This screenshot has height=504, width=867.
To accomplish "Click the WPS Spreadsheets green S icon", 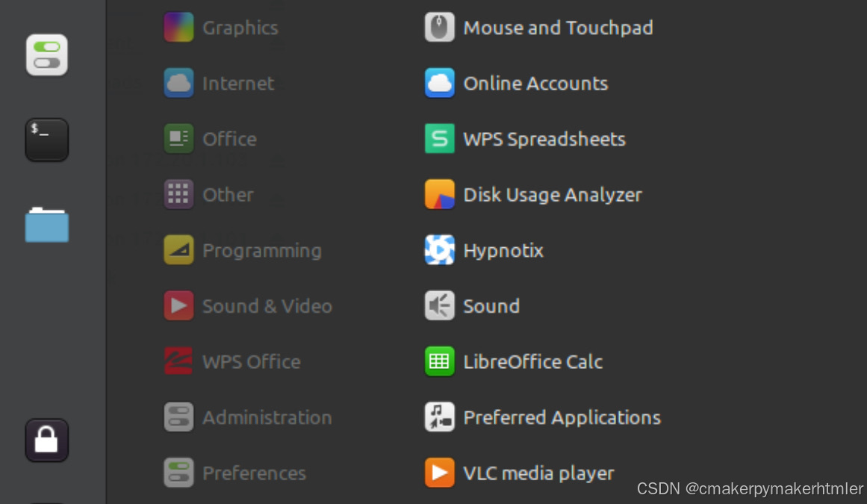I will [440, 139].
